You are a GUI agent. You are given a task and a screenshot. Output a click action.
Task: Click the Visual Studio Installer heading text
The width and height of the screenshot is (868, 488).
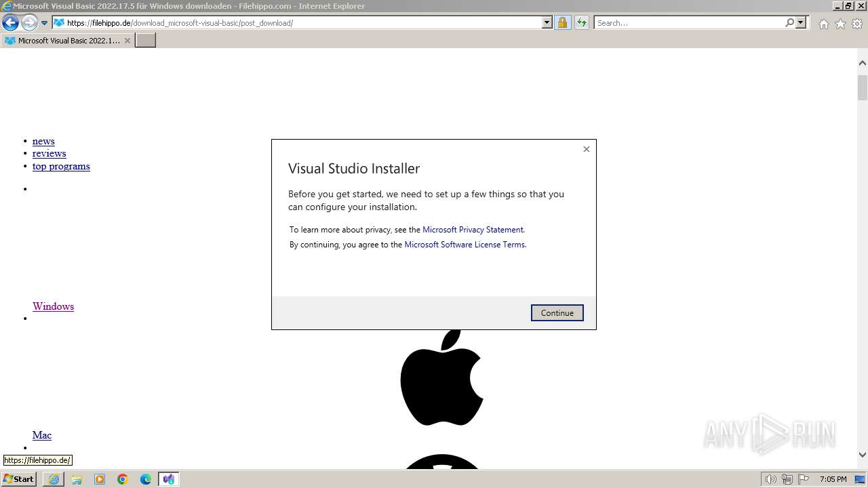(x=354, y=169)
